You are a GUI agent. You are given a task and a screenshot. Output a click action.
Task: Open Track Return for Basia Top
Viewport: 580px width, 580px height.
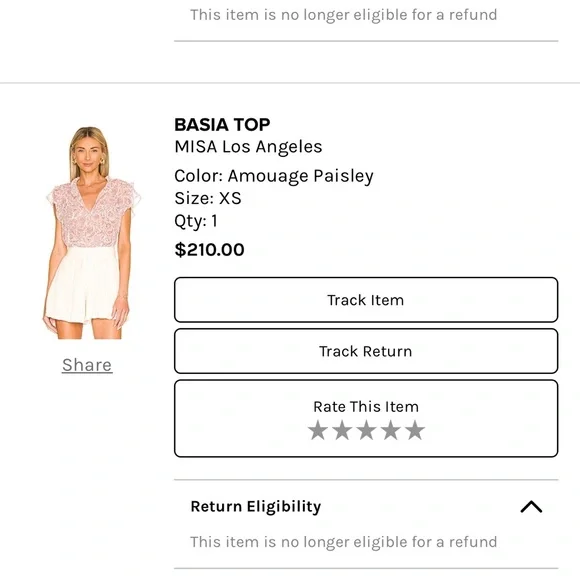click(x=366, y=351)
